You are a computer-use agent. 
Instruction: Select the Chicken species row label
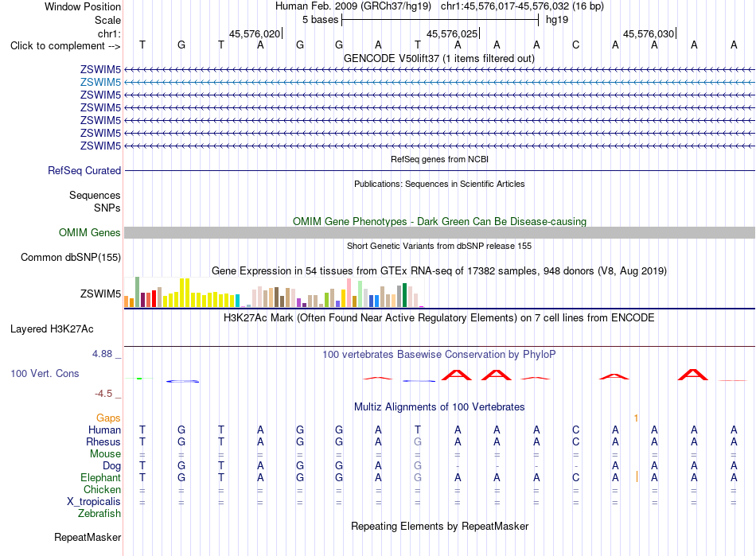click(102, 489)
